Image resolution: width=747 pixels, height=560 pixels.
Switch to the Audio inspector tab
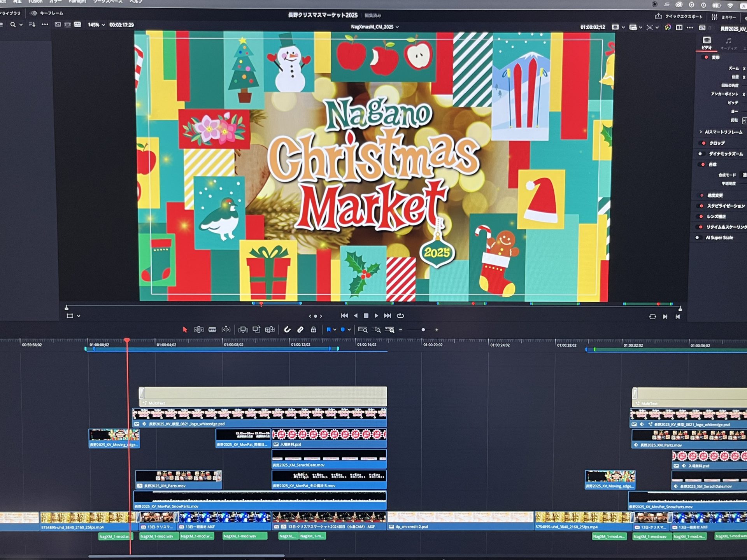click(728, 43)
